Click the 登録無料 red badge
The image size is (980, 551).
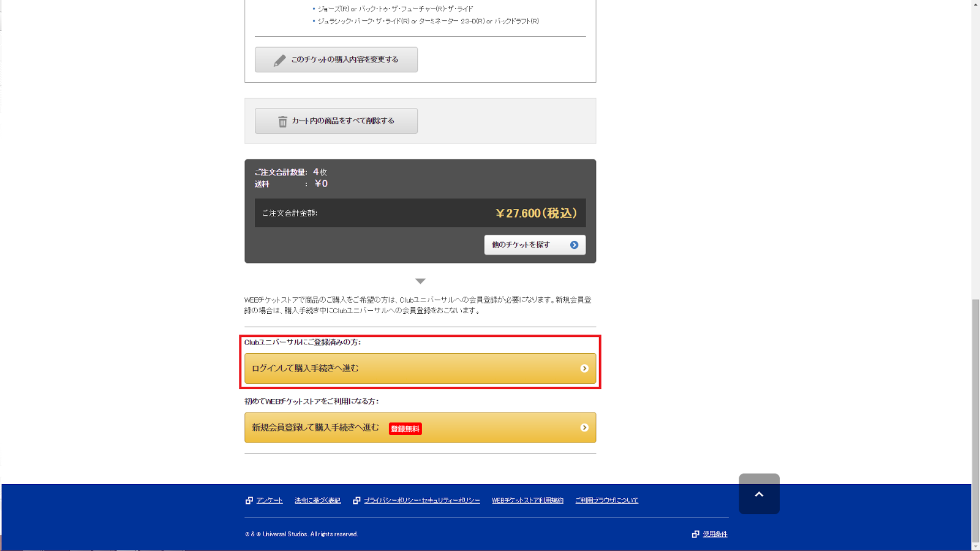pyautogui.click(x=405, y=429)
